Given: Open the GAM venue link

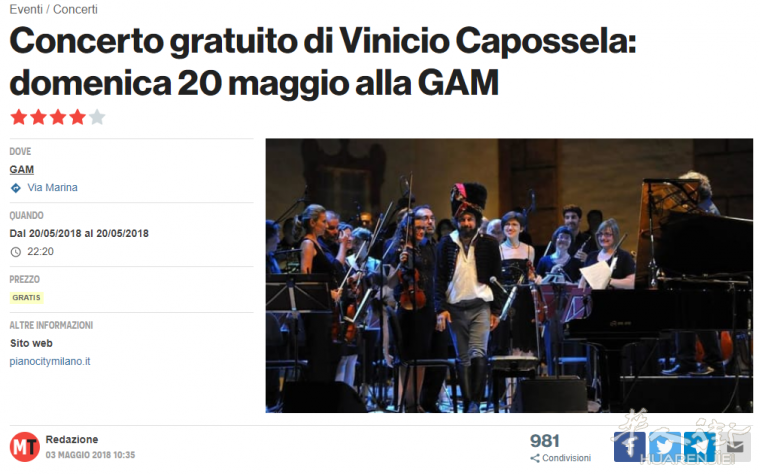Looking at the screenshot, I should [x=22, y=170].
